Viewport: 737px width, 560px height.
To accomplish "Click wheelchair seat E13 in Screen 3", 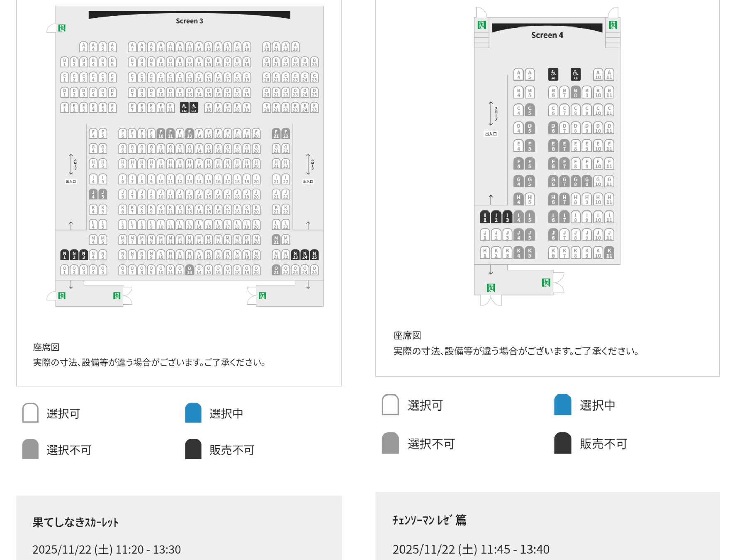I will coord(194,108).
